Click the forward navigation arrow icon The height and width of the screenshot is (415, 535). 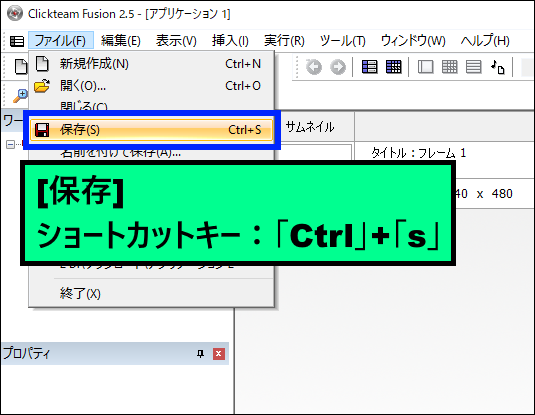[338, 67]
